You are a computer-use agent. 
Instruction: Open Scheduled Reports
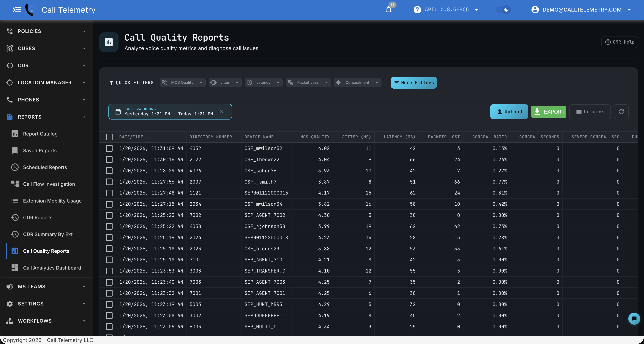[x=45, y=167]
